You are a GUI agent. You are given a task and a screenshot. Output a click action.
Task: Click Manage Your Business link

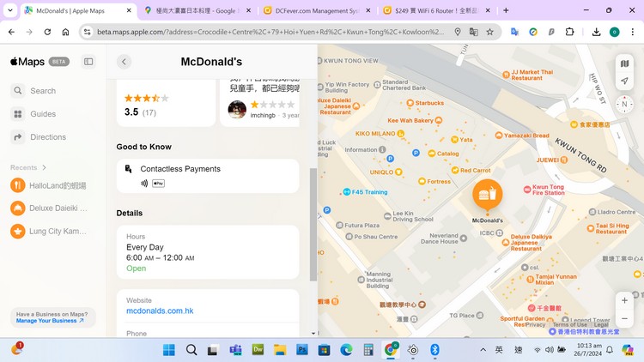click(50, 321)
